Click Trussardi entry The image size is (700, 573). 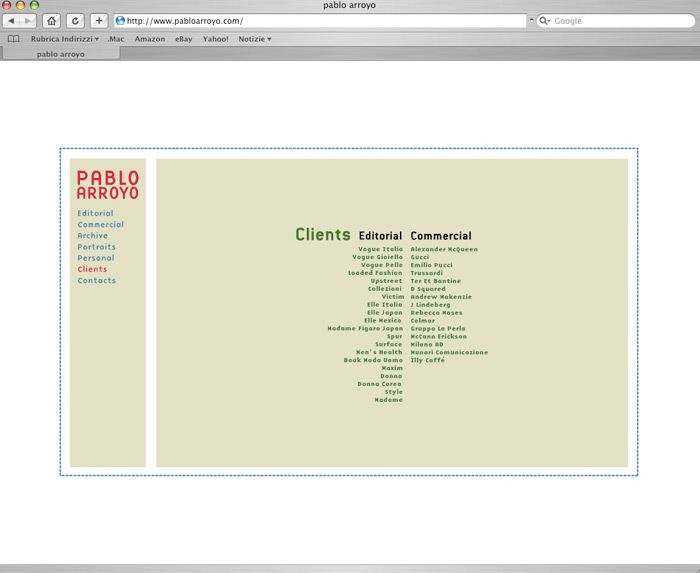(x=427, y=273)
